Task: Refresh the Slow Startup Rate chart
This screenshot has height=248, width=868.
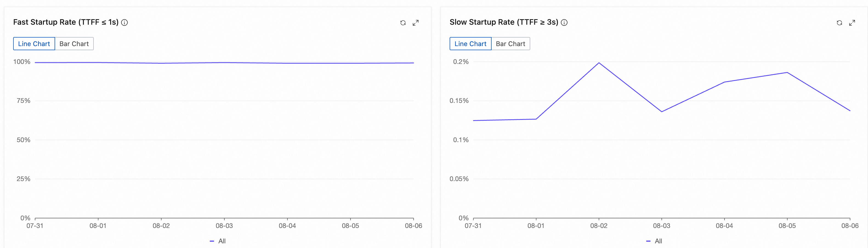Action: point(839,23)
